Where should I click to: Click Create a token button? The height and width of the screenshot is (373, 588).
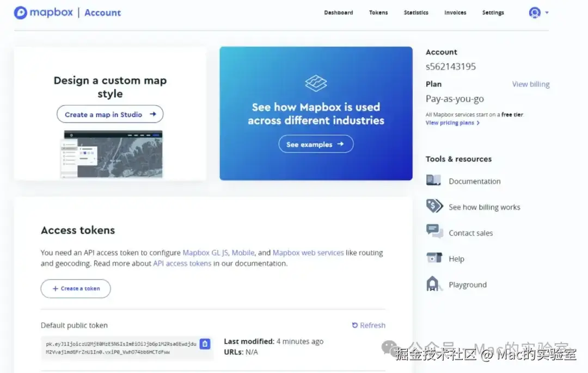click(75, 288)
